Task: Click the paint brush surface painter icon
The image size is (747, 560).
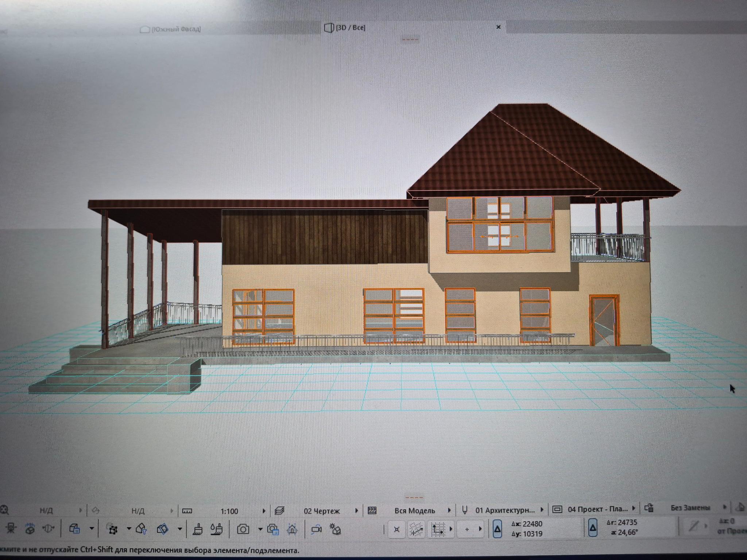Action: (197, 529)
